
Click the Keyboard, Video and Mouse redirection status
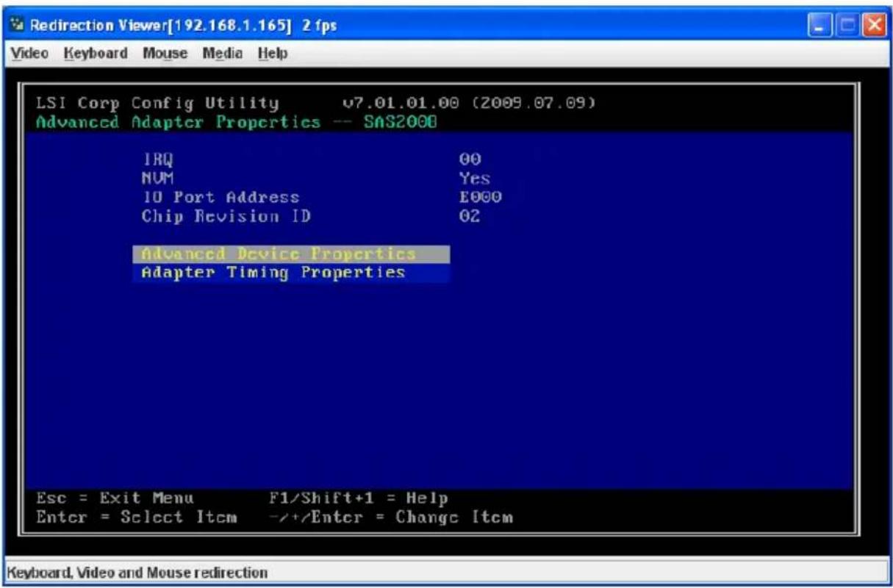coord(137,572)
